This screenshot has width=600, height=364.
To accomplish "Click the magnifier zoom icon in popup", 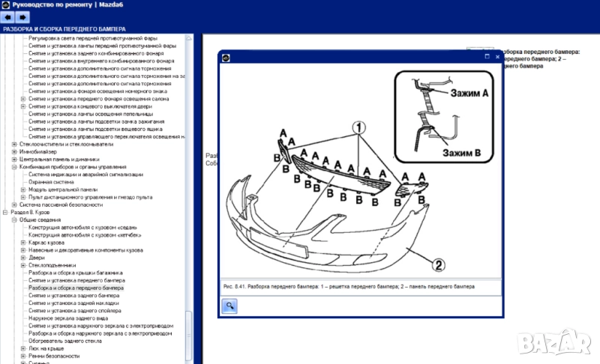I will pyautogui.click(x=230, y=305).
